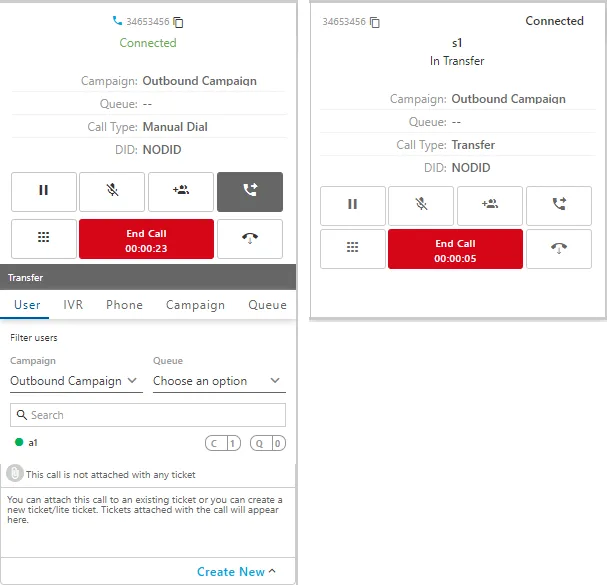Viewport: 607px width, 585px height.
Task: Click the Search users input field
Action: tap(148, 415)
